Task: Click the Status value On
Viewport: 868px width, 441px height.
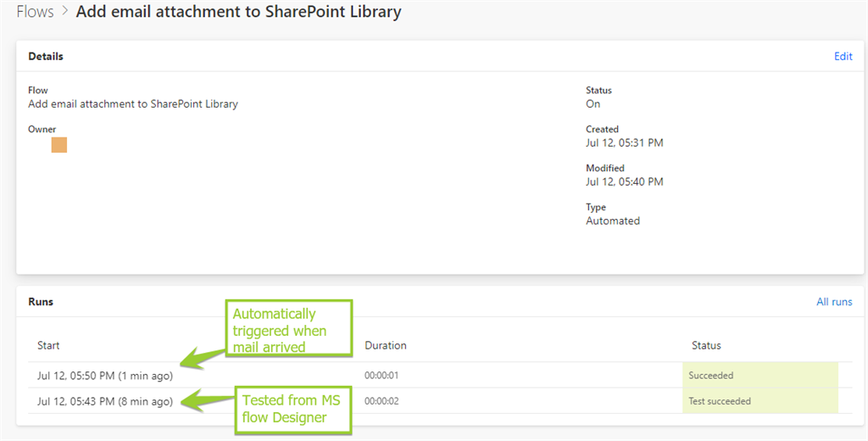Action: 593,103
